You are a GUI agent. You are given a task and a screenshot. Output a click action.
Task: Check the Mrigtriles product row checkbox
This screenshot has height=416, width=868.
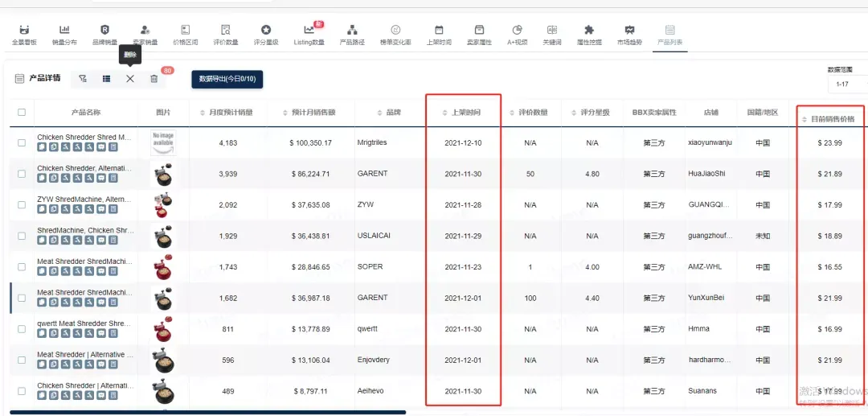point(22,142)
